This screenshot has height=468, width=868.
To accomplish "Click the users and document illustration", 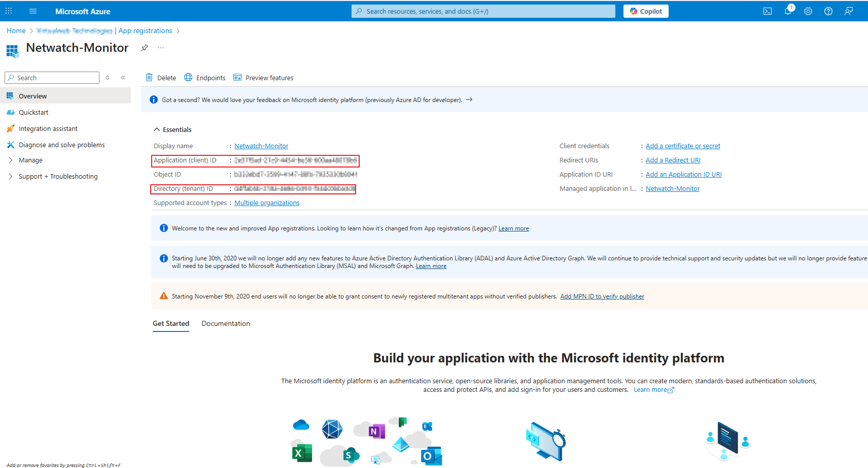I will (x=727, y=441).
